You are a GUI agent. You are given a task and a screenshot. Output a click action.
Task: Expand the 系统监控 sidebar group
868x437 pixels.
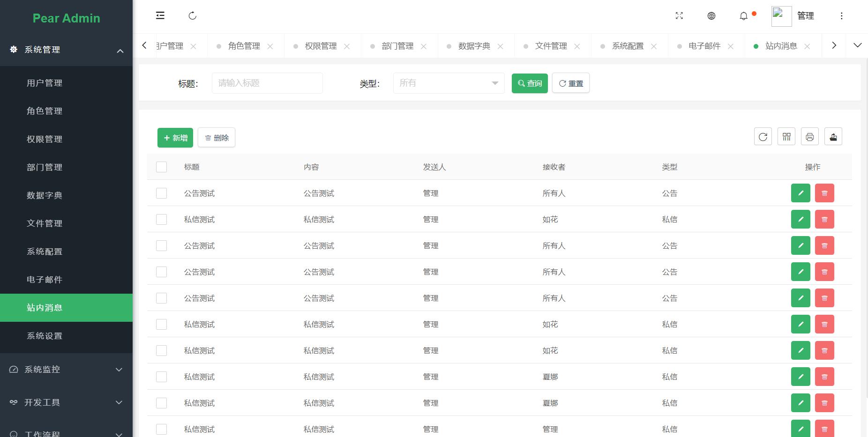[66, 370]
